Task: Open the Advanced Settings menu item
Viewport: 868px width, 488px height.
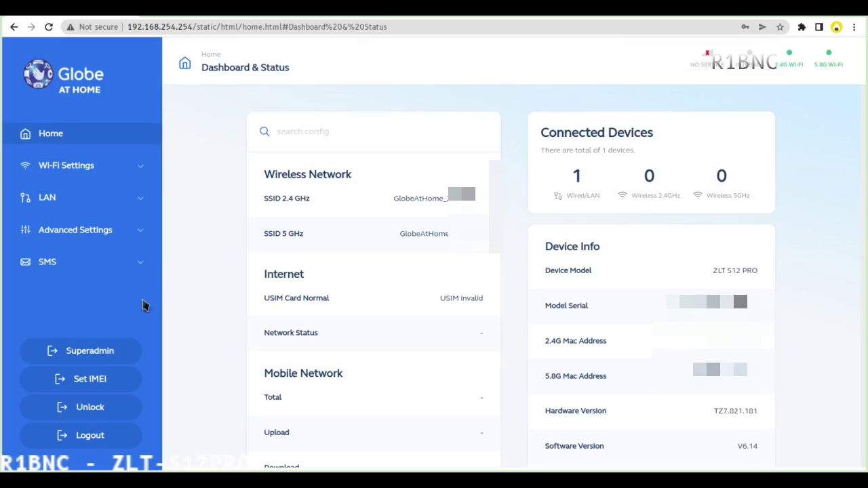Action: coord(81,230)
